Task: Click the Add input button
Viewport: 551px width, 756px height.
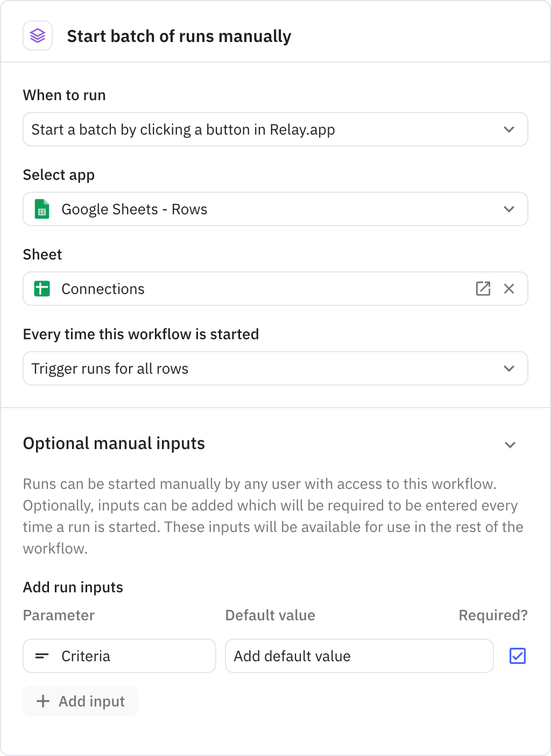Action: tap(80, 701)
